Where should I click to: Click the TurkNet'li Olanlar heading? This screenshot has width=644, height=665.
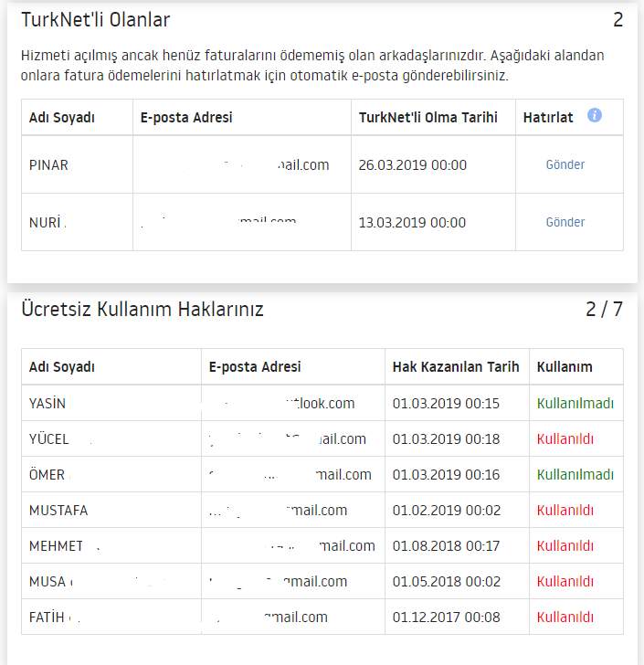[x=95, y=20]
